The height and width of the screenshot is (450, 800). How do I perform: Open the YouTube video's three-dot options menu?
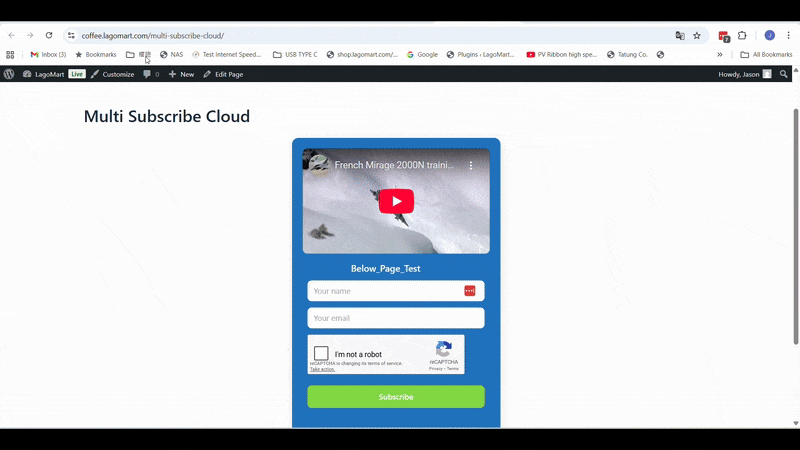tap(471, 165)
